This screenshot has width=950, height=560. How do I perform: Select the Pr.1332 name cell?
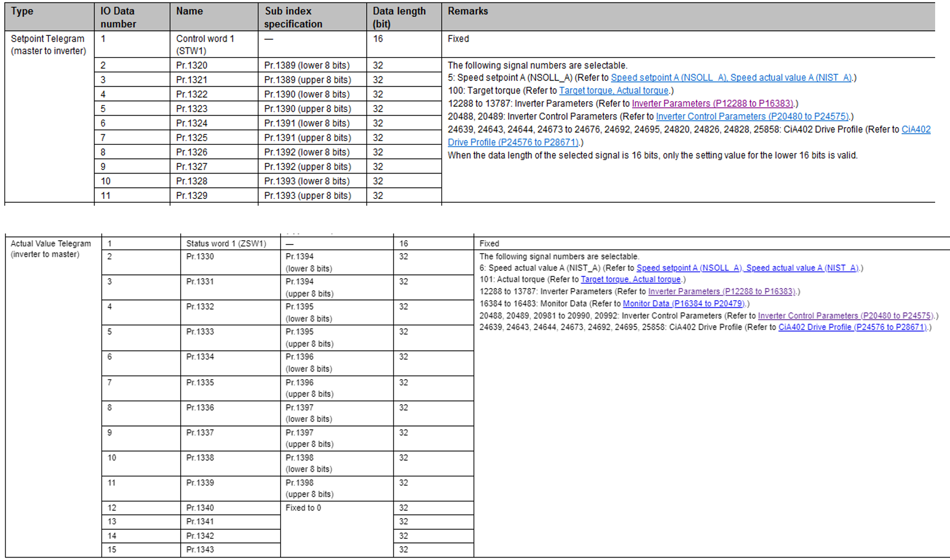(x=230, y=312)
